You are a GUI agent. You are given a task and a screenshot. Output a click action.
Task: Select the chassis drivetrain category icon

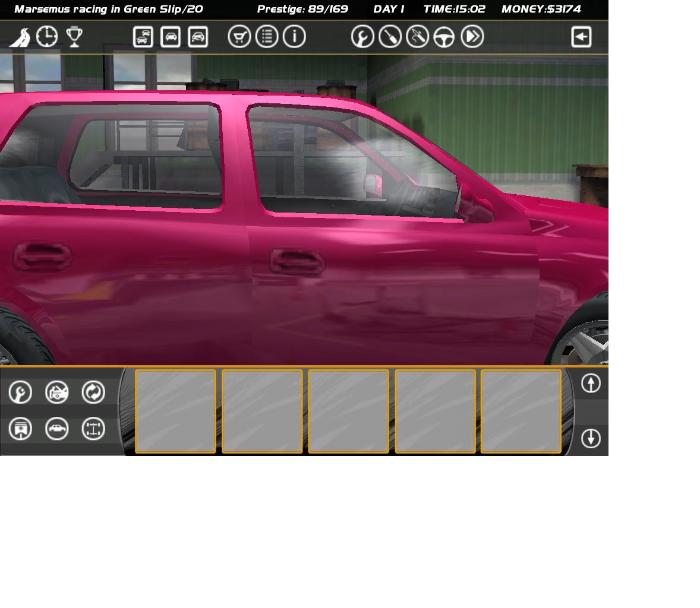(93, 429)
